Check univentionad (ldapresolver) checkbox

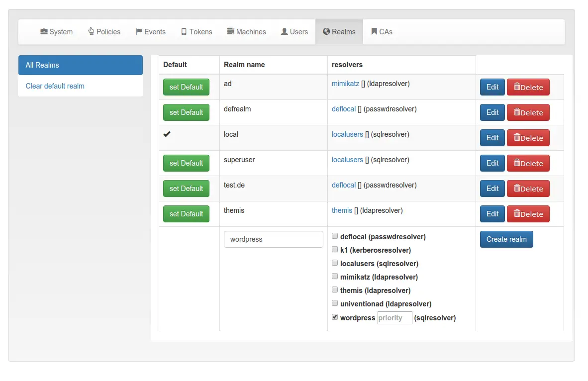[335, 303]
